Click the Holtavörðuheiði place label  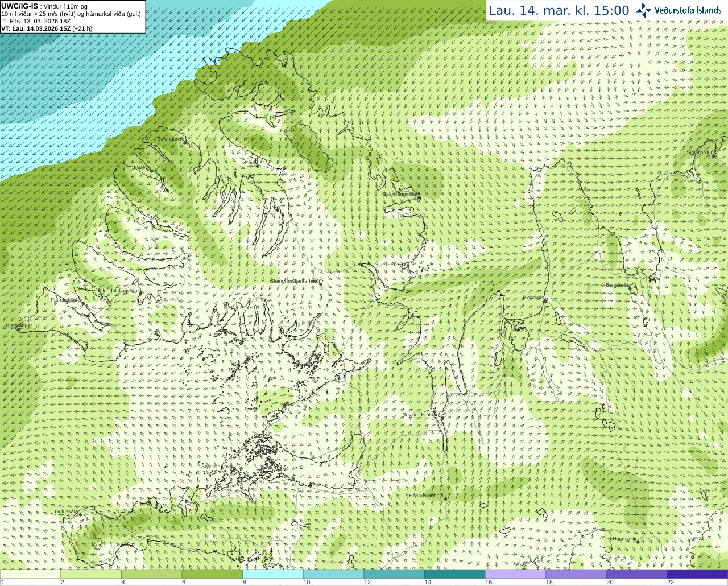(x=427, y=496)
